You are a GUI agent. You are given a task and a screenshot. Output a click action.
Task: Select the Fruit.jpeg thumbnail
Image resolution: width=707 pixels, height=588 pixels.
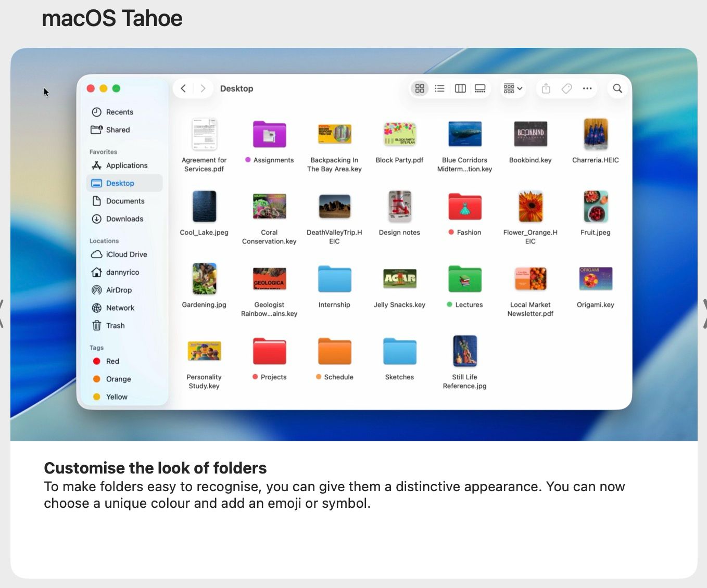[596, 207]
